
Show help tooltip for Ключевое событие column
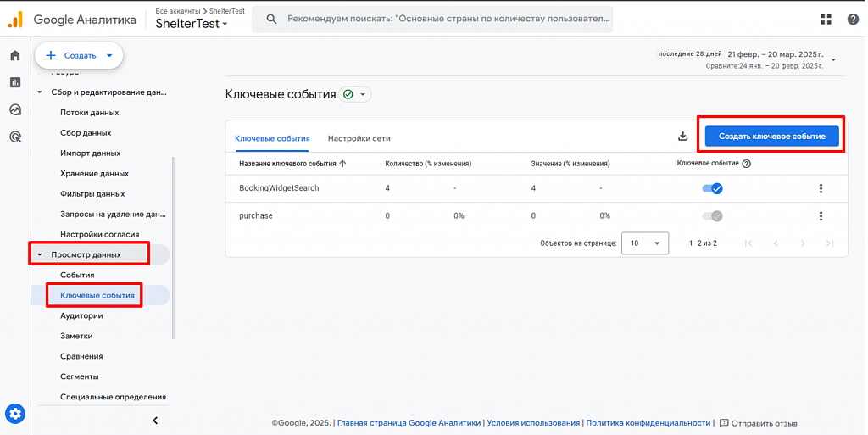tap(746, 164)
